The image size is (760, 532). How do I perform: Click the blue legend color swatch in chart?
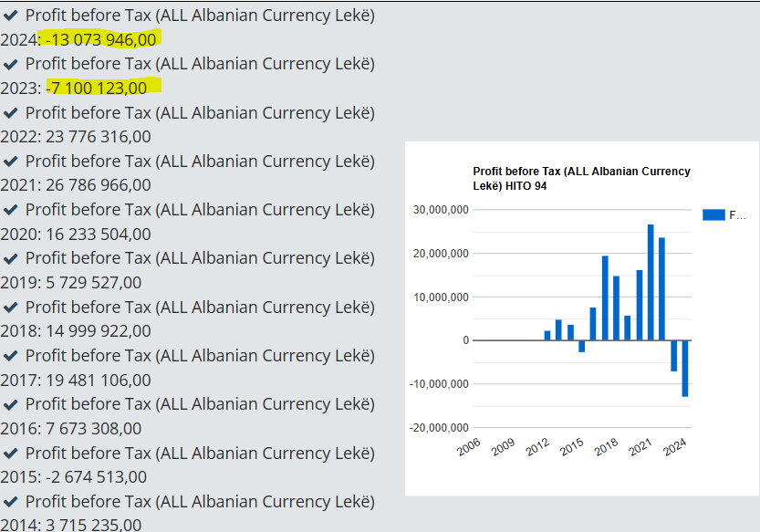point(713,215)
